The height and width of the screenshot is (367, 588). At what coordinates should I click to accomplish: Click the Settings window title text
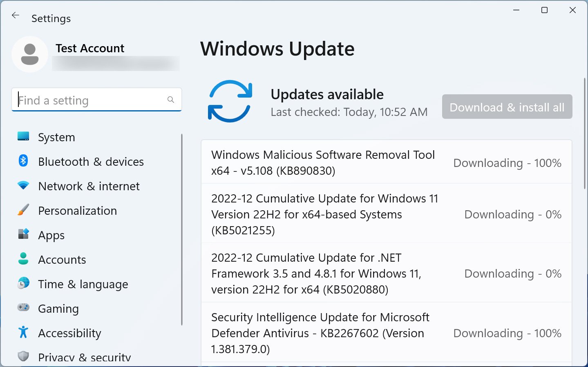click(51, 18)
